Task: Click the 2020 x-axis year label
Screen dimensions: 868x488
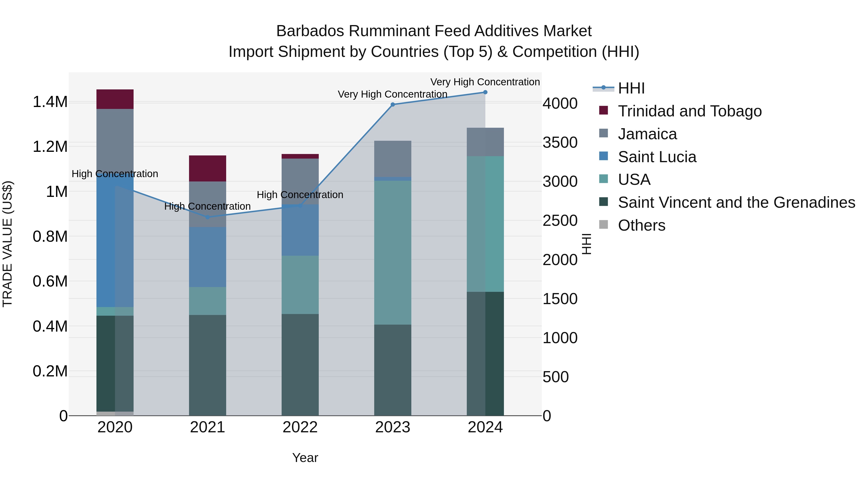Action: click(115, 427)
